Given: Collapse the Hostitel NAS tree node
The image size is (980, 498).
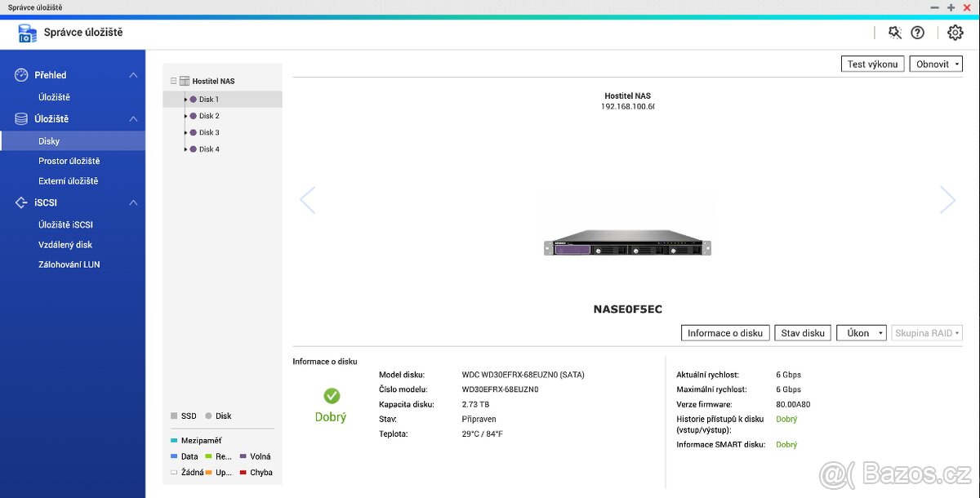Looking at the screenshot, I should click(173, 82).
